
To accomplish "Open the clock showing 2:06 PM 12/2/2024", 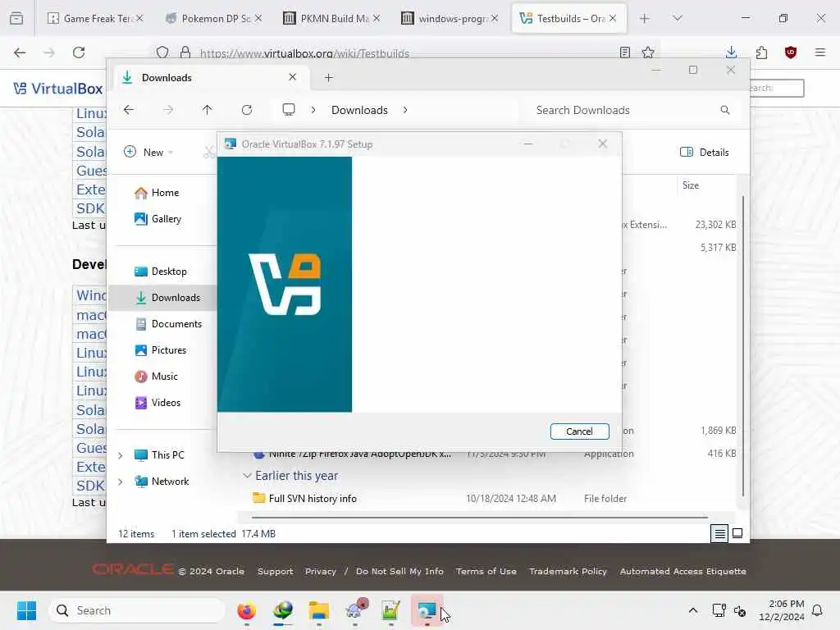I will click(782, 610).
